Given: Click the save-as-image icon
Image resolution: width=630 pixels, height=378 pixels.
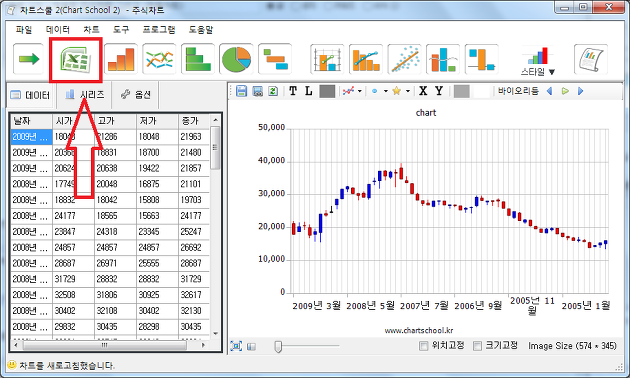Looking at the screenshot, I should pyautogui.click(x=258, y=91).
